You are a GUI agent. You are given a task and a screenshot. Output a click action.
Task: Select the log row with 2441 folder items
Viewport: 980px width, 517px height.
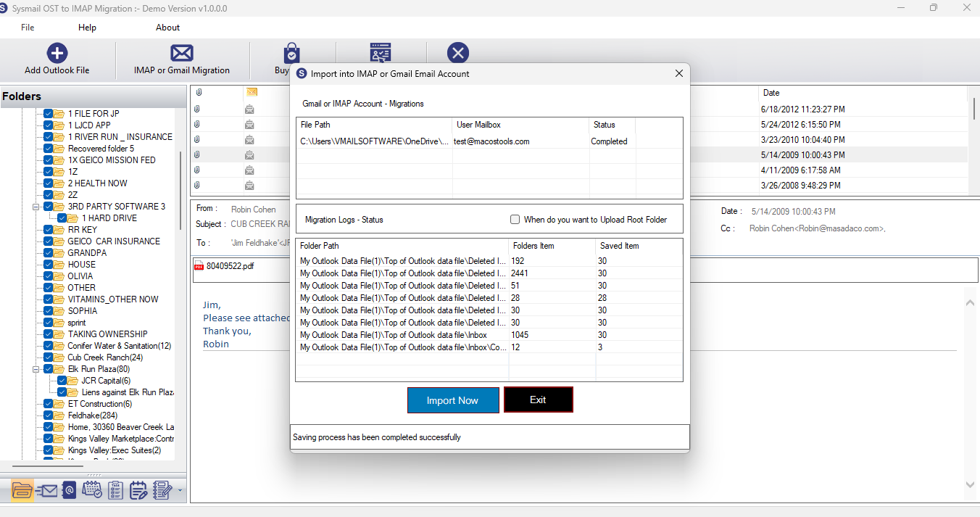pyautogui.click(x=489, y=273)
